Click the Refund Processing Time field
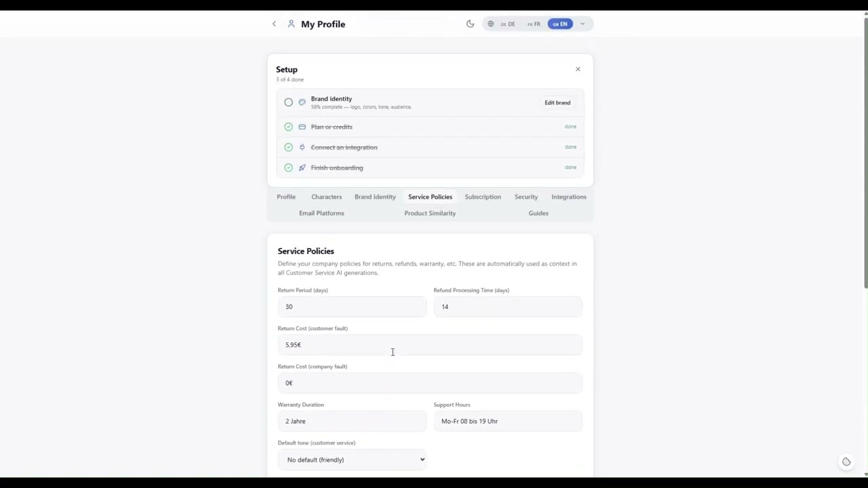The image size is (868, 488). [x=508, y=306]
